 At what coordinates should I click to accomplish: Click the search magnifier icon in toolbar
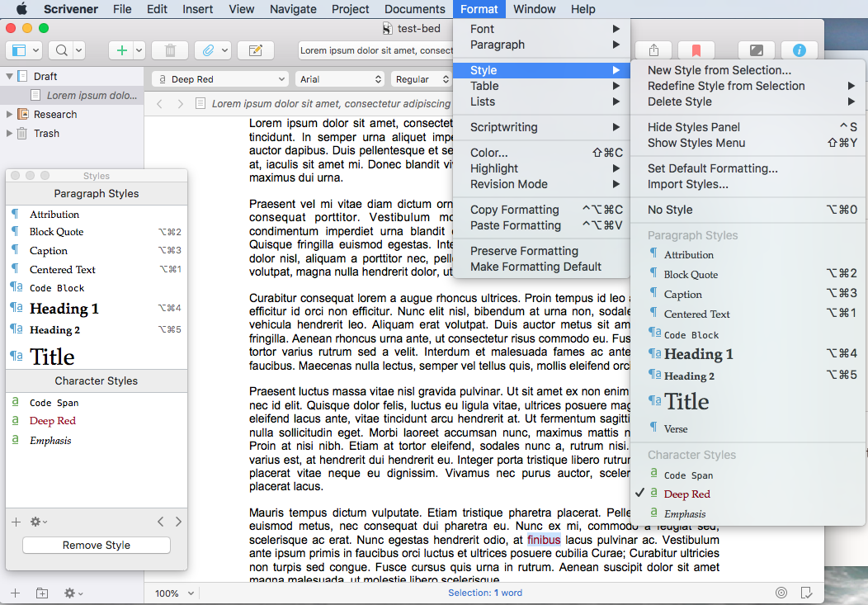pyautogui.click(x=61, y=50)
